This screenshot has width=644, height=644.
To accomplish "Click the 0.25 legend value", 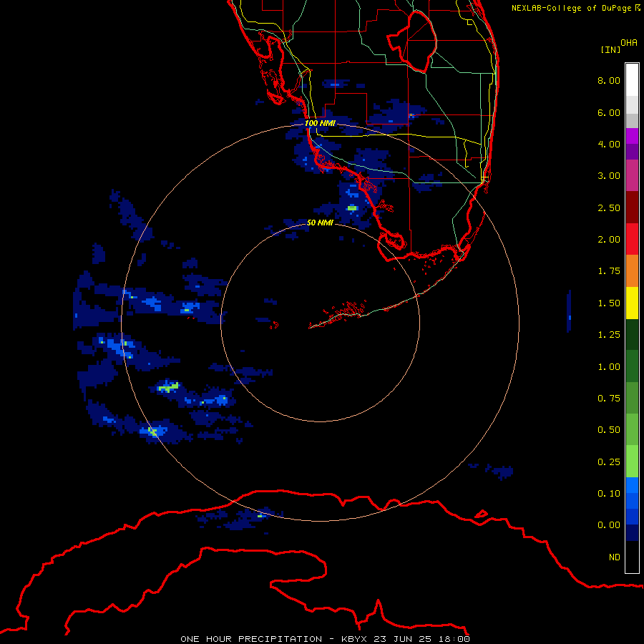I will click(x=609, y=462).
